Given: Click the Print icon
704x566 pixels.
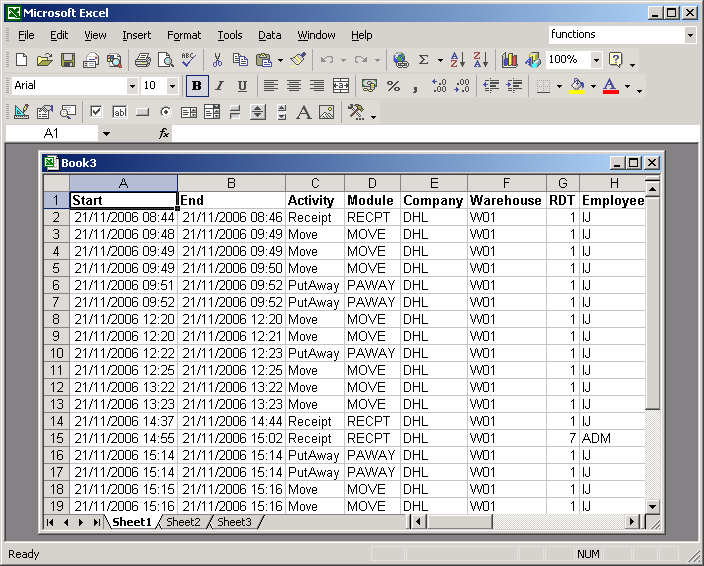Looking at the screenshot, I should [x=142, y=60].
